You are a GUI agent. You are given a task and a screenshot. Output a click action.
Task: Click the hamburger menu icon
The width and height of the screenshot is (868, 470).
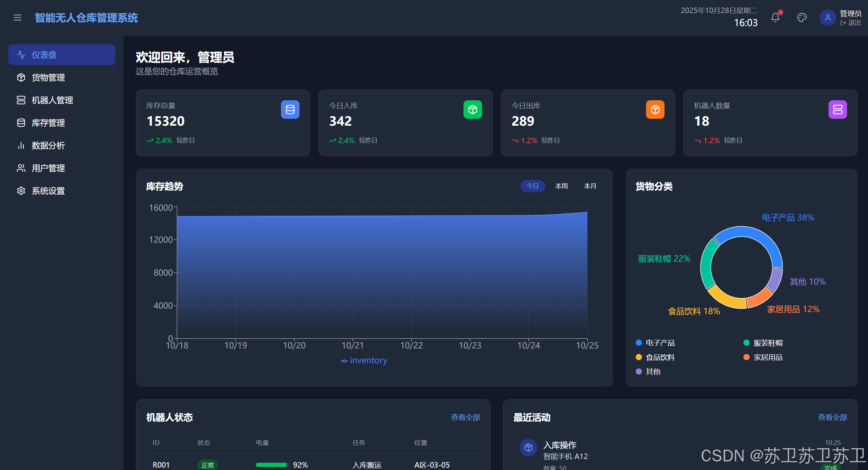point(17,18)
